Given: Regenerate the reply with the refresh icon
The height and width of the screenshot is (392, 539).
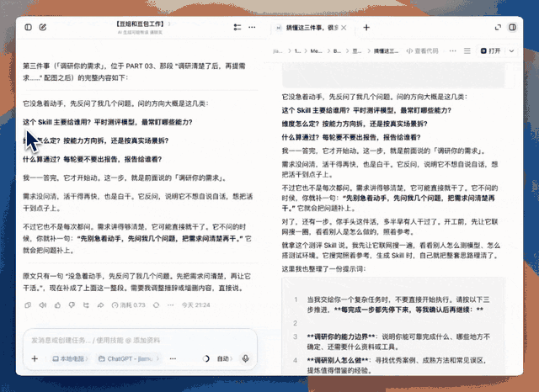Looking at the screenshot, I should 156,305.
